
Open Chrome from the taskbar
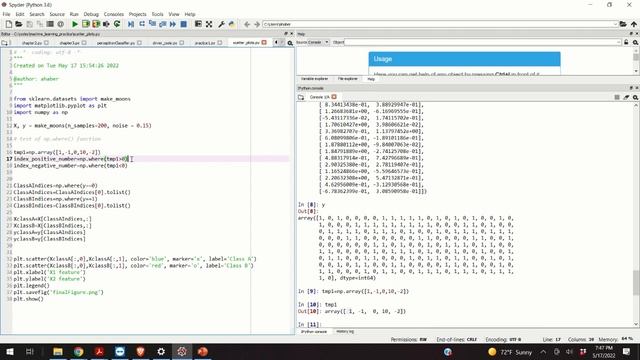pos(78,351)
